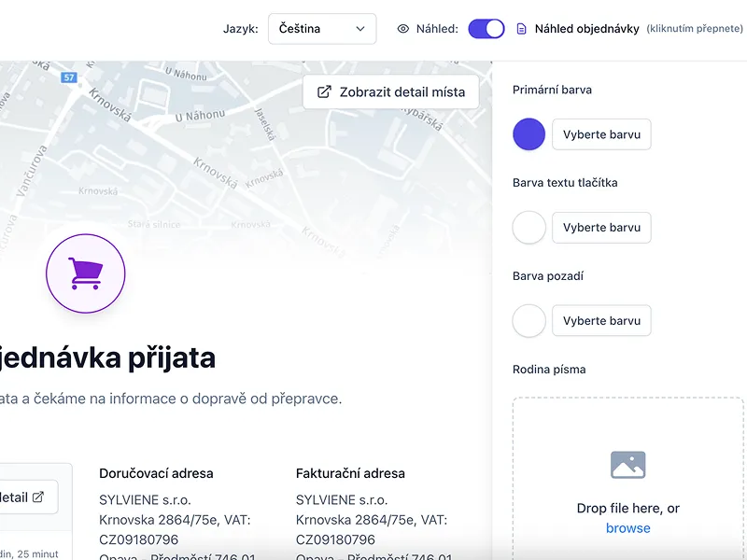Image resolution: width=747 pixels, height=560 pixels.
Task: Toggle the Náhled preview switch
Action: pos(486,29)
